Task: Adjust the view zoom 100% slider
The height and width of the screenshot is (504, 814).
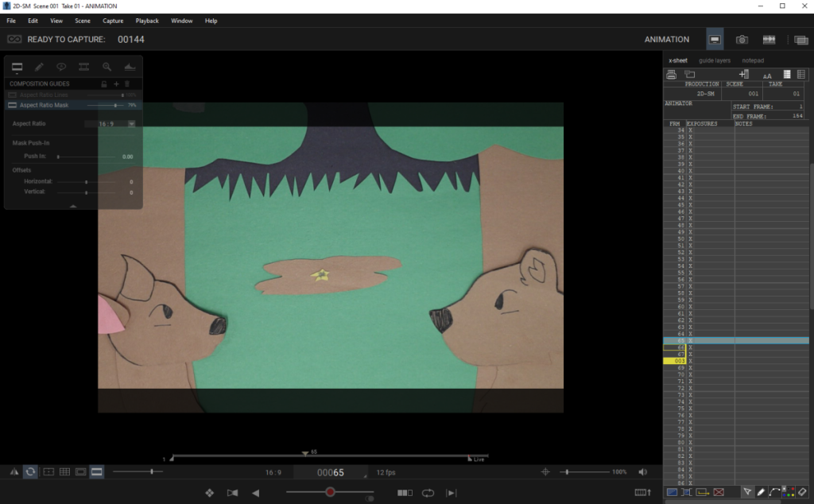Action: (584, 472)
